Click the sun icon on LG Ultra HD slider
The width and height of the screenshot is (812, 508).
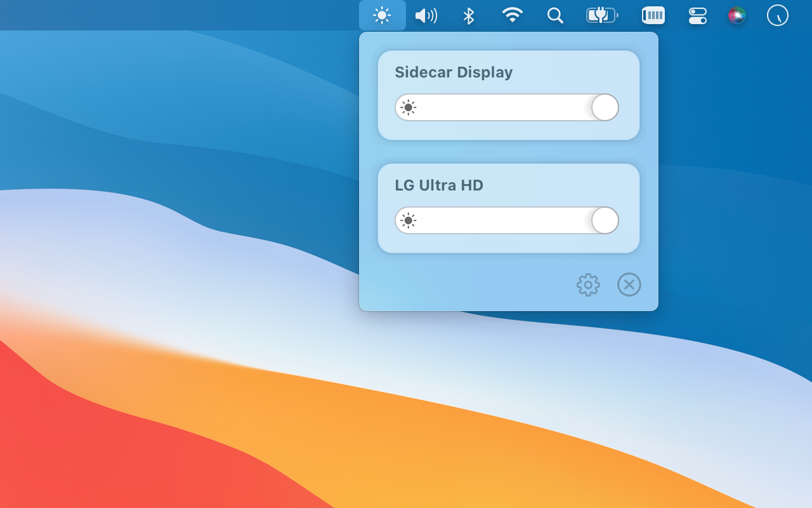click(409, 220)
